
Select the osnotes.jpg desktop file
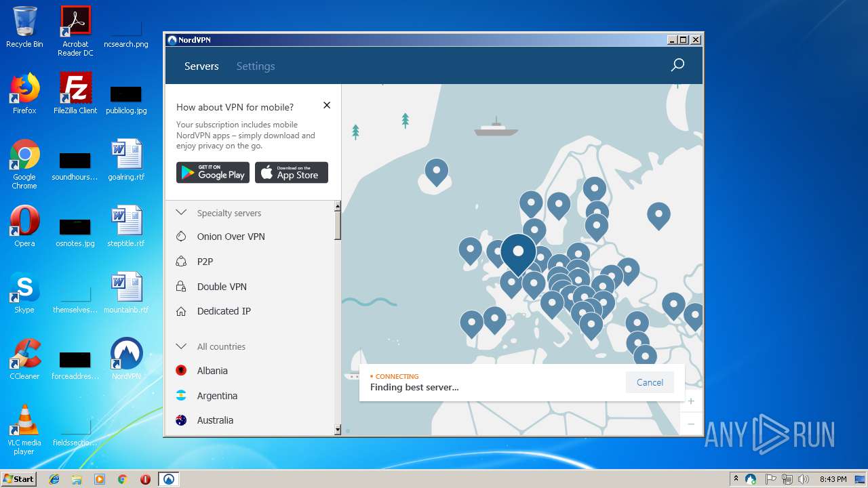pyautogui.click(x=75, y=232)
